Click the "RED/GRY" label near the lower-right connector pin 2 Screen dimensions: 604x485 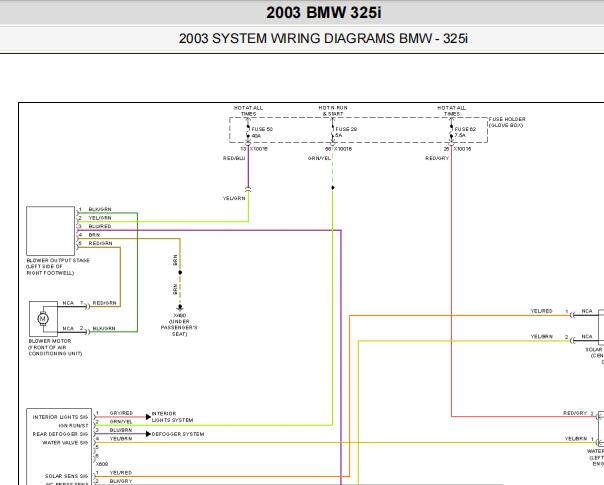pos(575,413)
